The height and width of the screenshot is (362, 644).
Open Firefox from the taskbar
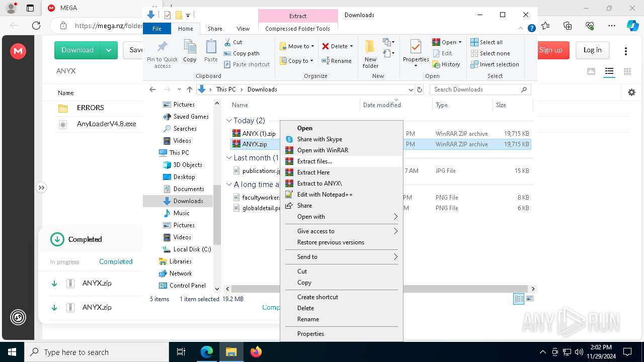pos(256,352)
